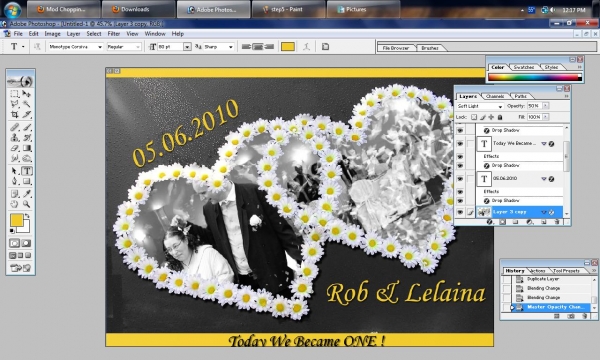The width and height of the screenshot is (600, 360).
Task: Select the Hand tool
Action: tap(15, 204)
